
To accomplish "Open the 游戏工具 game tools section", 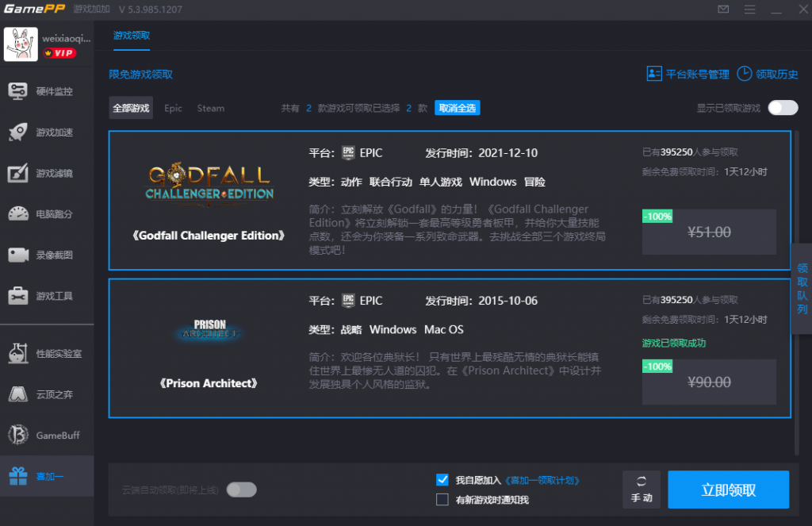I will [47, 296].
